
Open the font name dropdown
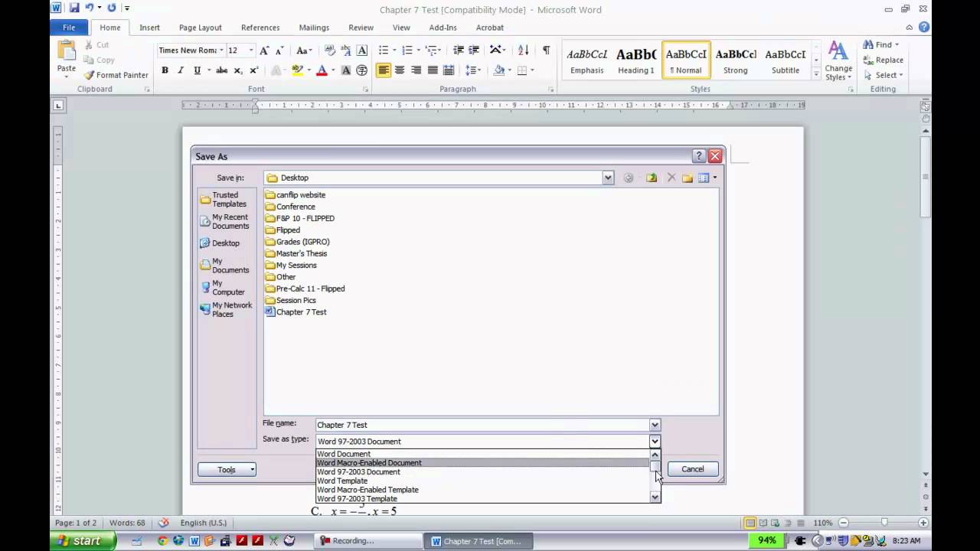(x=221, y=51)
